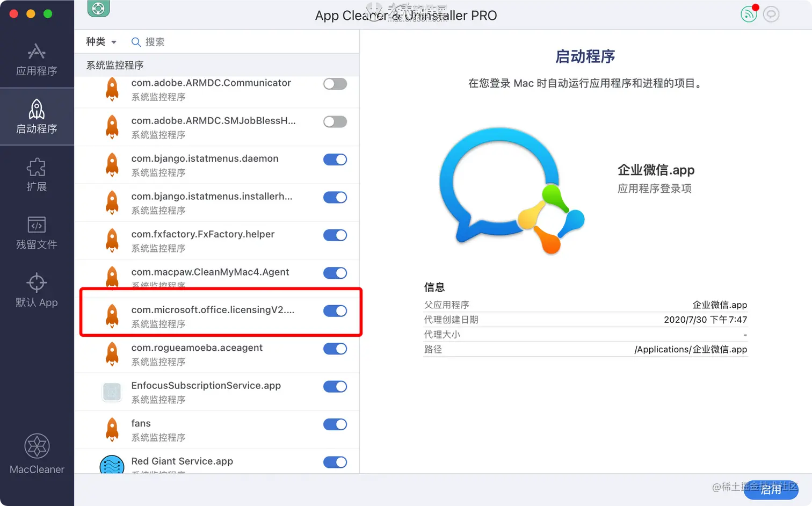Image resolution: width=812 pixels, height=506 pixels.
Task: Click the large 企业微信 app logo
Action: (512, 190)
